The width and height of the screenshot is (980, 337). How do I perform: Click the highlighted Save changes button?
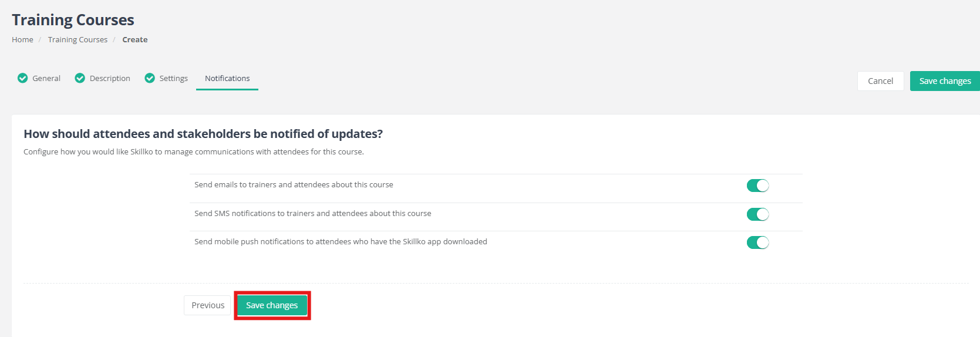(272, 305)
